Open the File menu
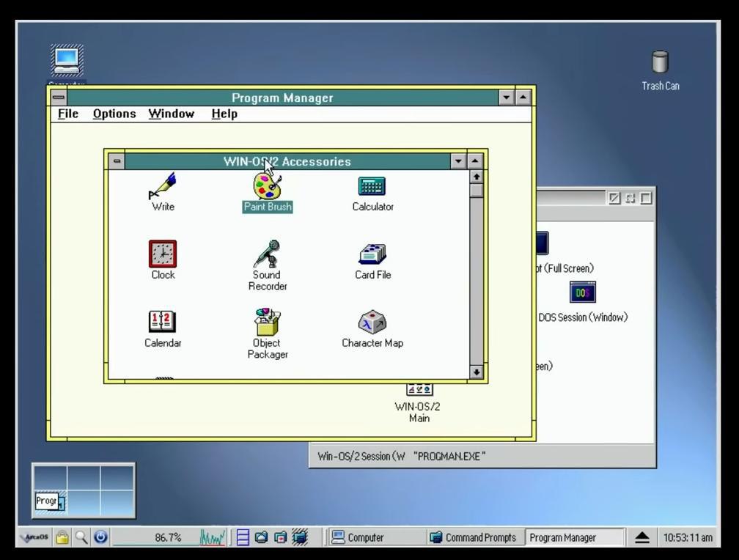 click(x=68, y=114)
